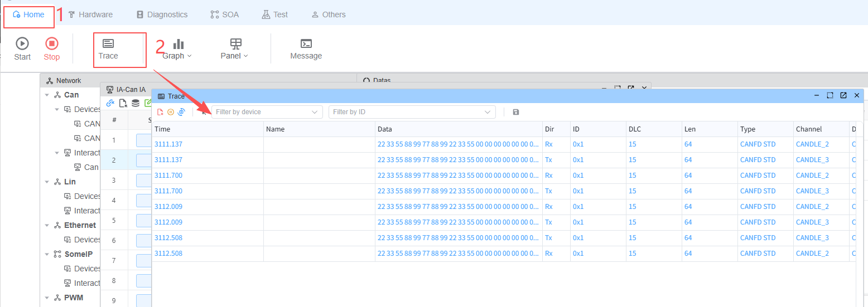Viewport: 868px width, 307px height.
Task: Switch to the Diagnostics tab
Action: point(162,14)
